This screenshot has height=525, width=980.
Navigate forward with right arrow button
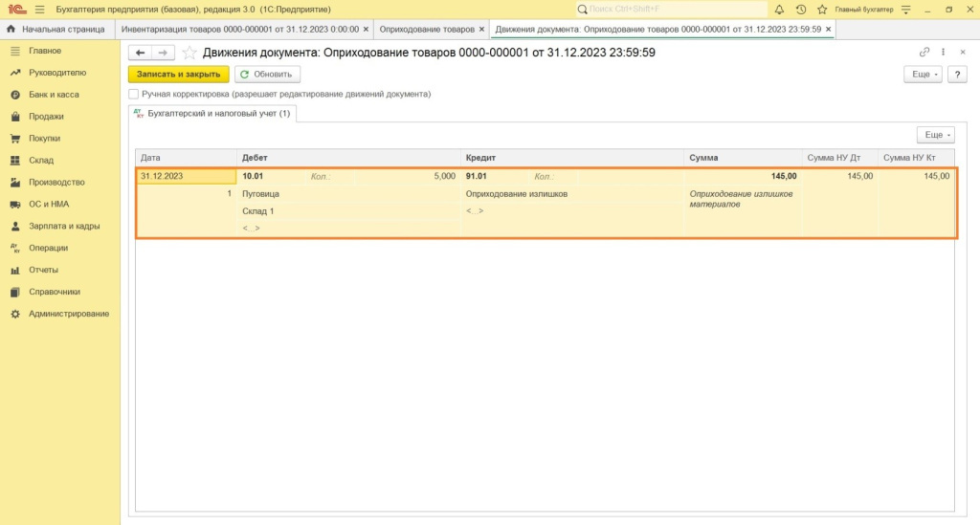tap(163, 53)
